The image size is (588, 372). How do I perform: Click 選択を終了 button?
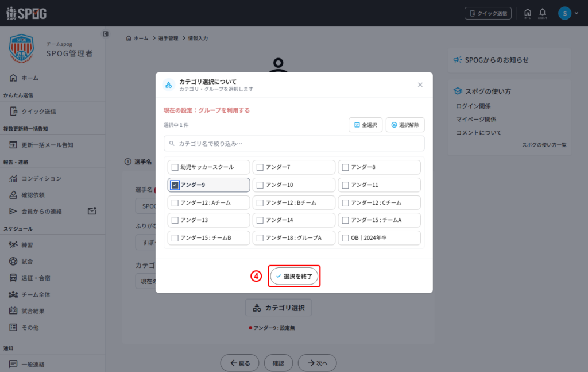pyautogui.click(x=294, y=277)
